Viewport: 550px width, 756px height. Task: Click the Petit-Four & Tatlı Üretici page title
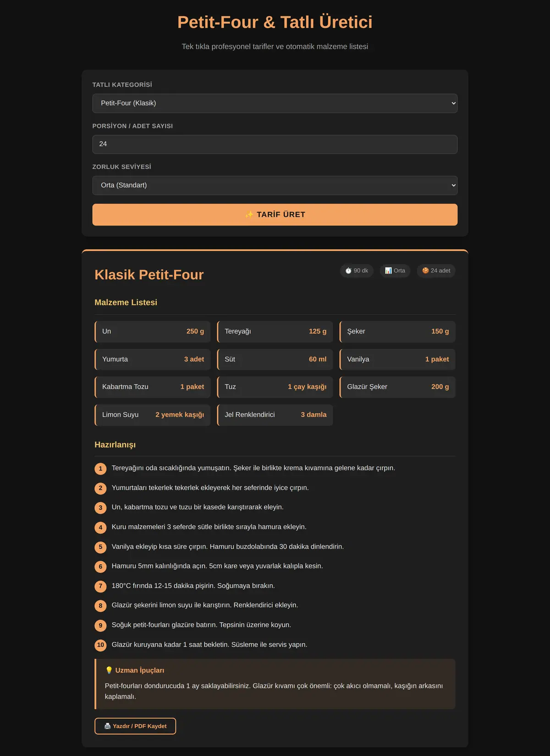point(275,22)
